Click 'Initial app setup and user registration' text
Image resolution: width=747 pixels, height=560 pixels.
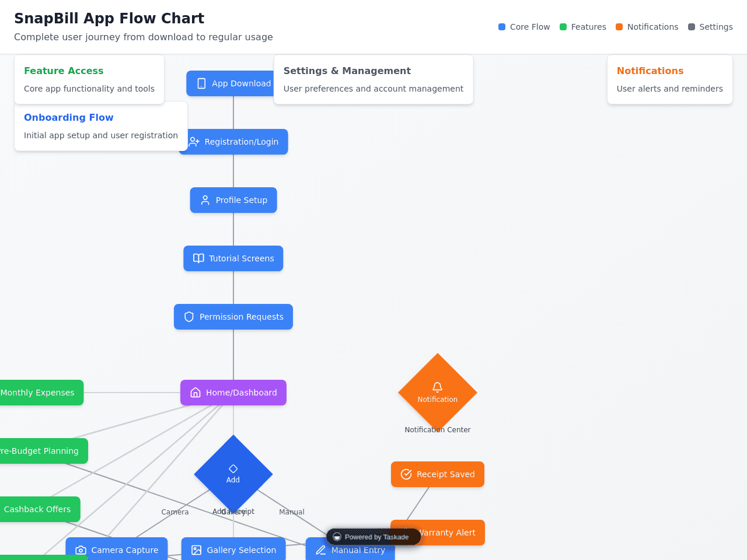coord(101,135)
